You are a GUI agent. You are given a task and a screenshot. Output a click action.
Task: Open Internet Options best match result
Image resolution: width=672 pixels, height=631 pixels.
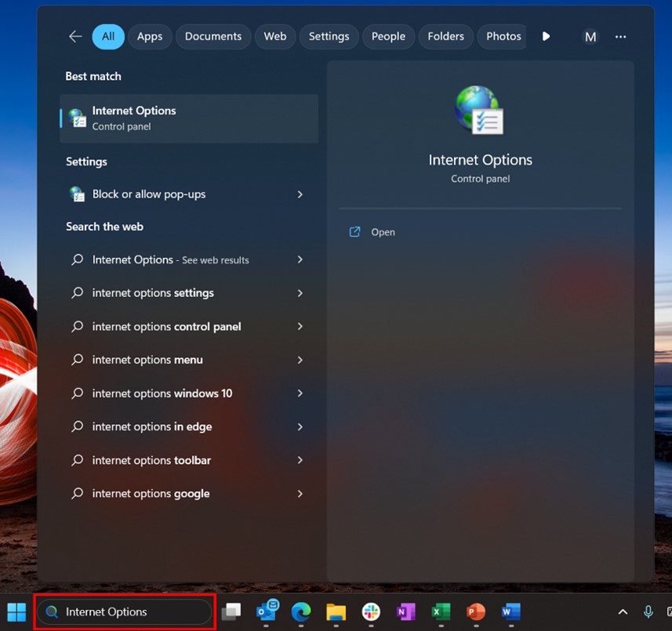(189, 118)
